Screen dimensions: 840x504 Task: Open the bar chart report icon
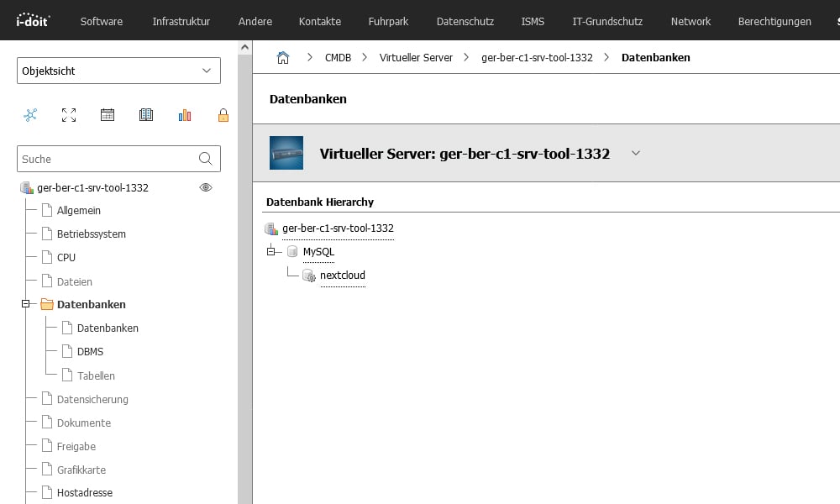pyautogui.click(x=185, y=114)
